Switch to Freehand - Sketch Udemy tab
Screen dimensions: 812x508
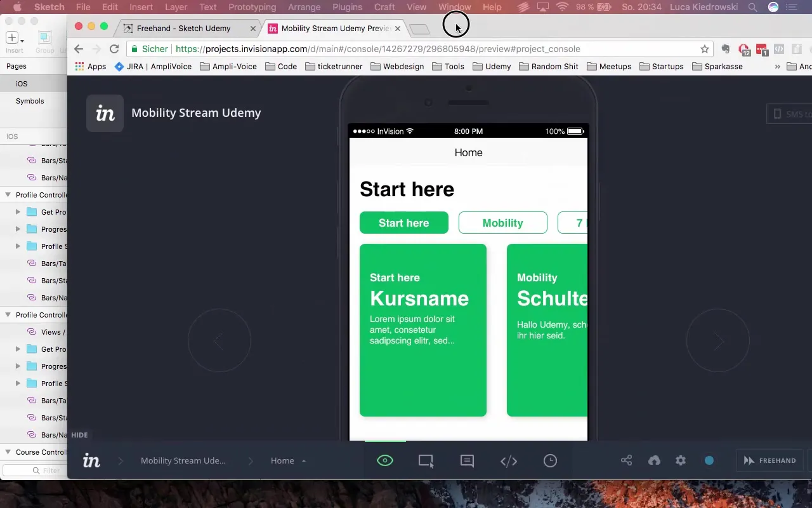tap(184, 29)
